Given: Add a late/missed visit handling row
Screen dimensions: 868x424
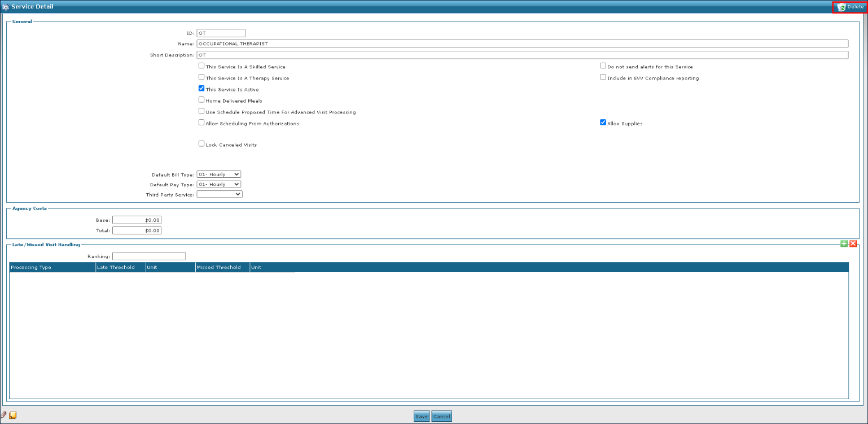Looking at the screenshot, I should point(844,243).
